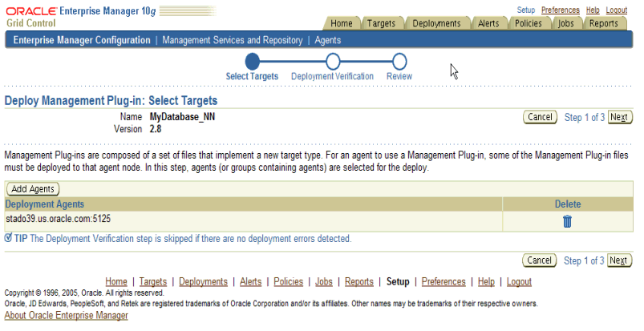The image size is (644, 331).
Task: Delete agent stado39 using the trash icon
Action: [x=567, y=221]
